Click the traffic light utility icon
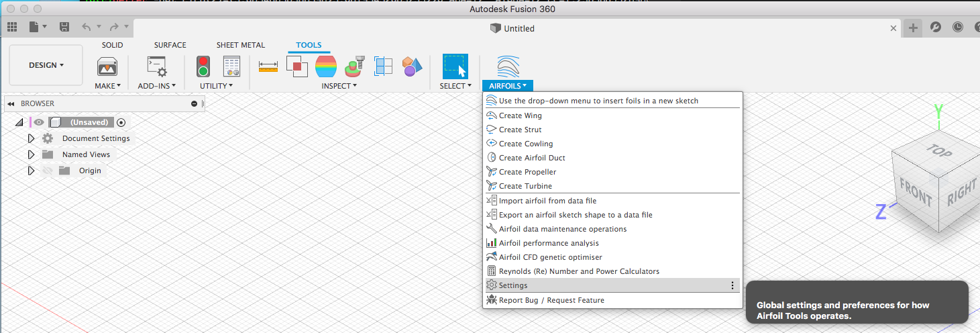 (203, 66)
